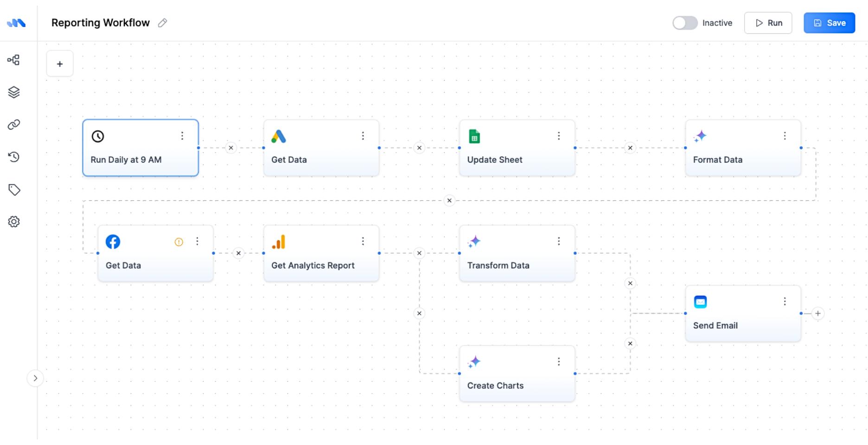
Task: Click the Facebook icon on Get Data node
Action: tap(113, 242)
